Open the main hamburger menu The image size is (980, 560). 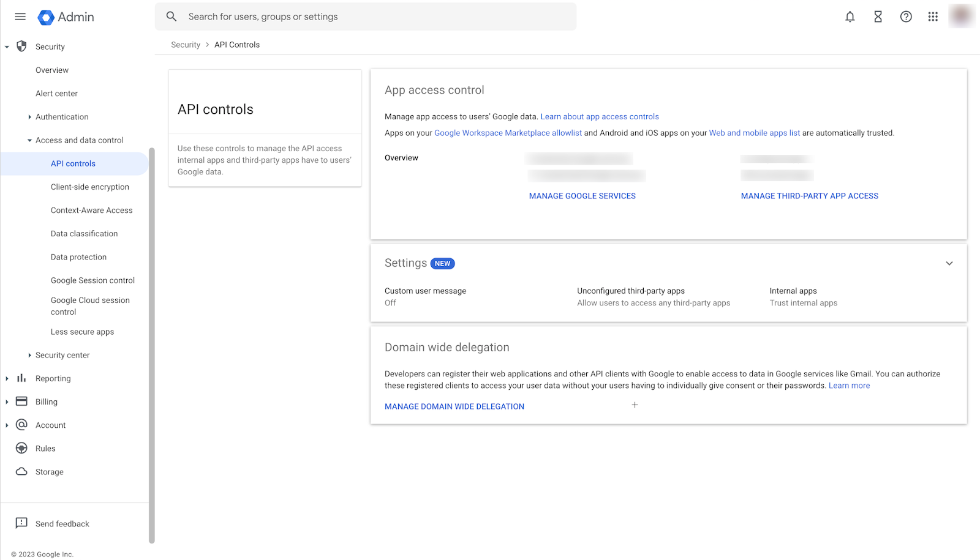click(20, 17)
